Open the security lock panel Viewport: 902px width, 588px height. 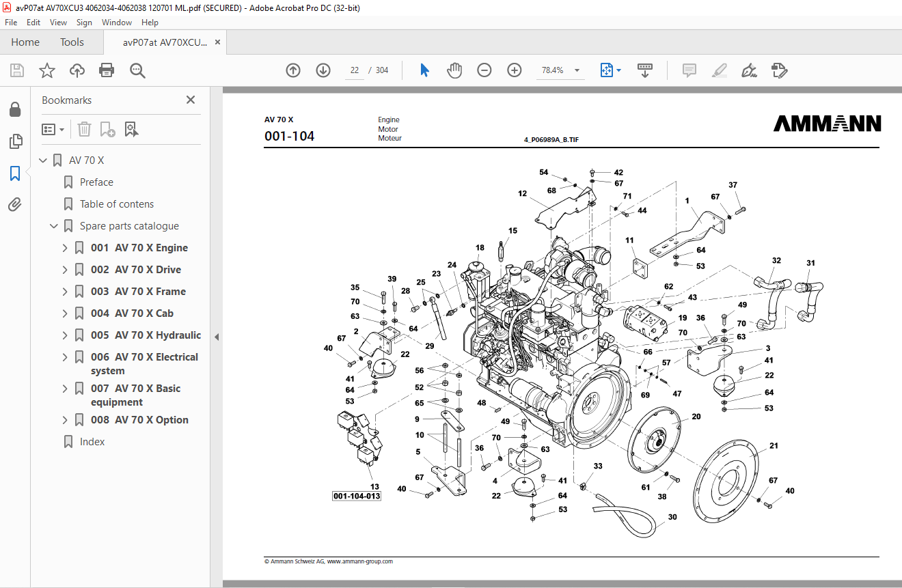point(15,109)
